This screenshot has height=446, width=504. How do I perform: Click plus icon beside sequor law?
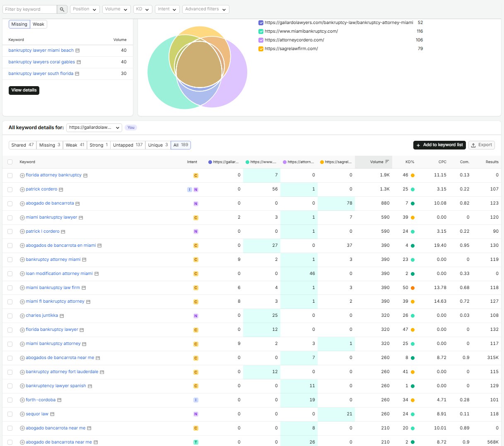22,414
